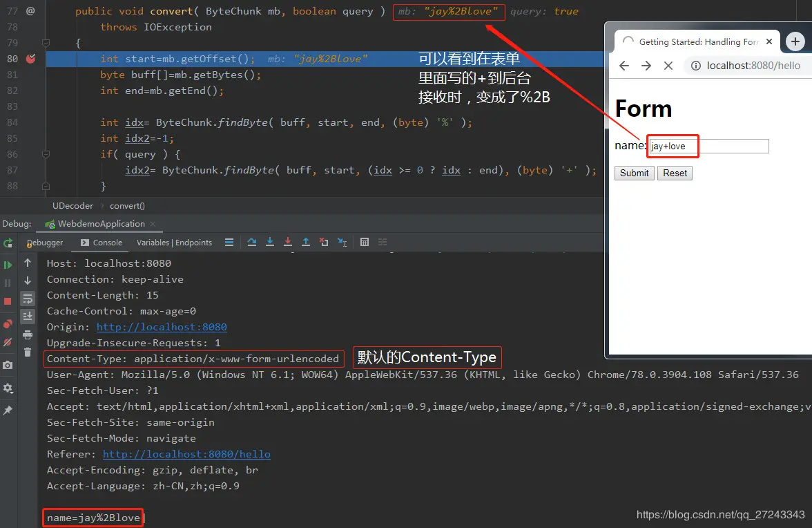The height and width of the screenshot is (528, 812).
Task: Take a thread dump with the camera icon
Action: point(8,365)
